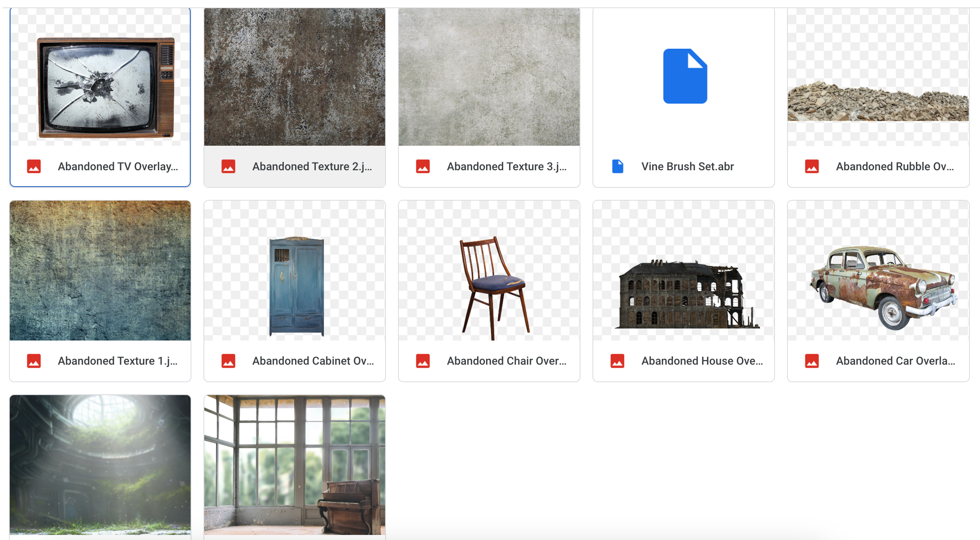This screenshot has width=980, height=540.
Task: Open the blue-green Abandoned Texture 1 preview
Action: [100, 270]
